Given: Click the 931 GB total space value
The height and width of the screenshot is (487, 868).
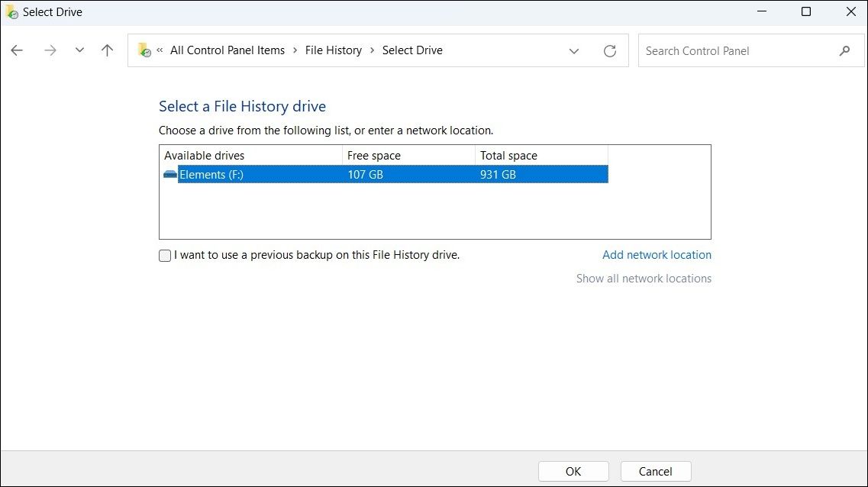Looking at the screenshot, I should [x=498, y=174].
